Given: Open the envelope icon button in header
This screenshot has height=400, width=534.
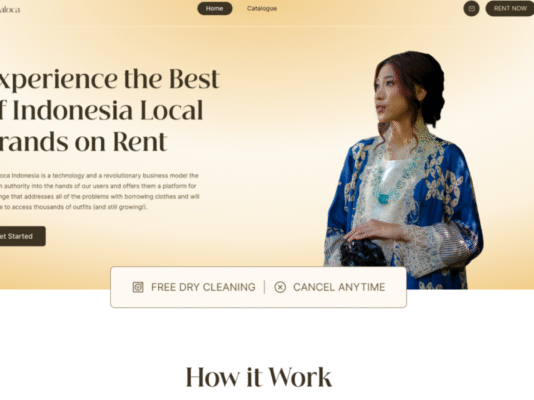Looking at the screenshot, I should 471,9.
